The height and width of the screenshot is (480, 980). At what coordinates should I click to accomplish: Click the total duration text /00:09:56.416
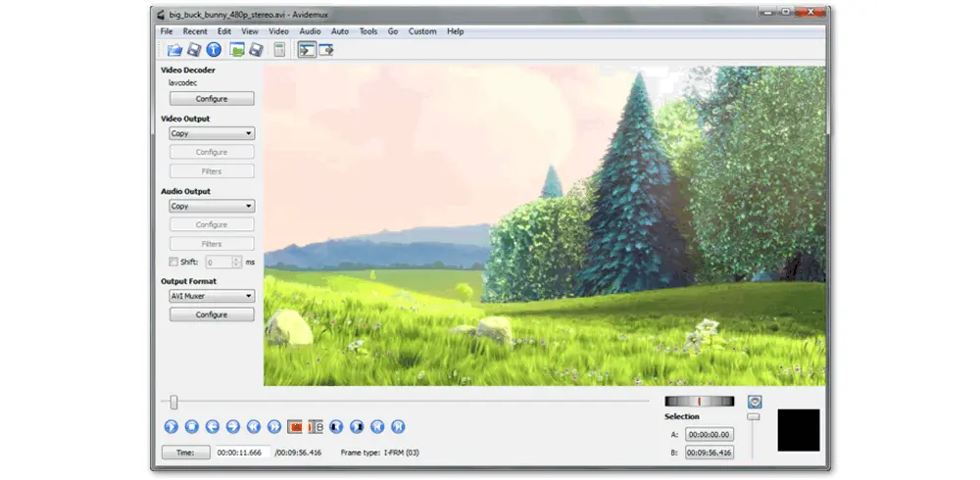[298, 453]
